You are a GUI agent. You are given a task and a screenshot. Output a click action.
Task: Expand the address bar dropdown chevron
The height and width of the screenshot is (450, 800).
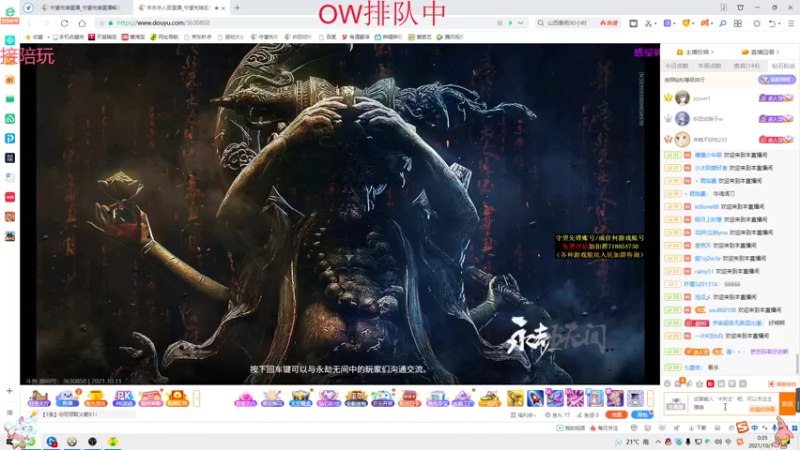pos(520,23)
